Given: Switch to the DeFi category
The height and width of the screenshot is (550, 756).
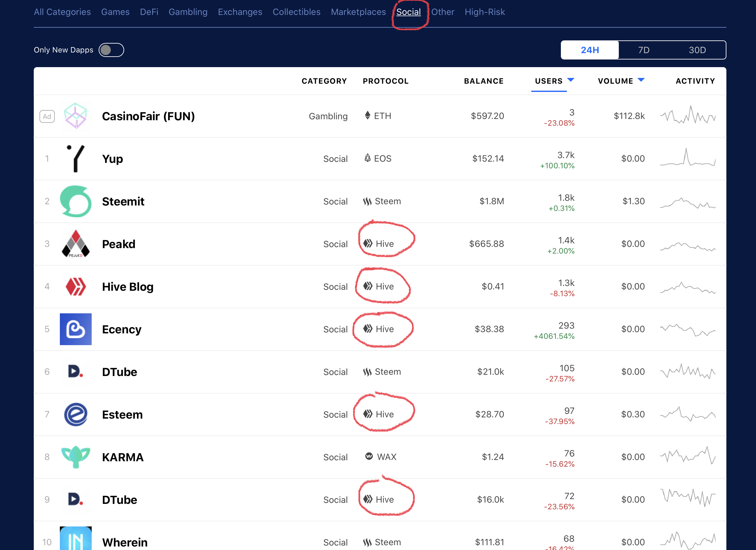Looking at the screenshot, I should (149, 12).
